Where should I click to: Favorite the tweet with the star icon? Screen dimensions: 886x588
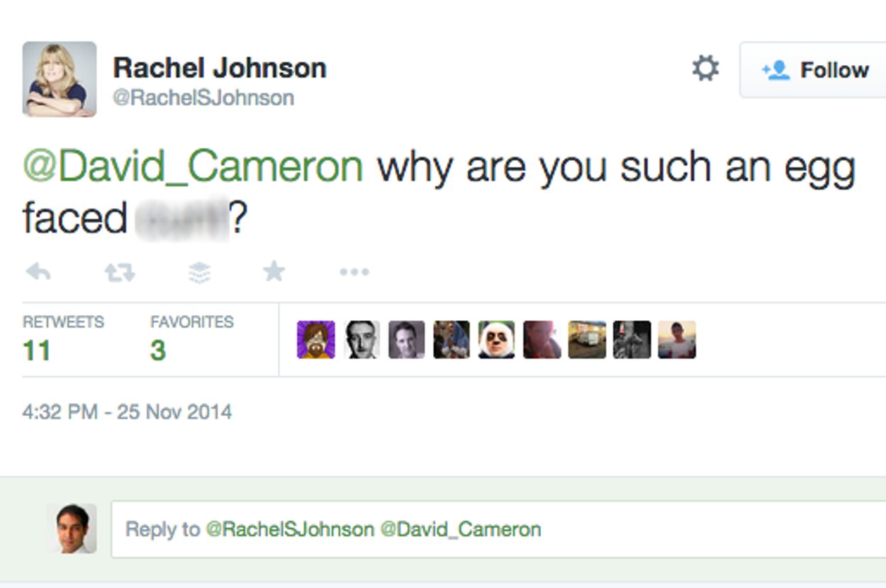tap(274, 271)
